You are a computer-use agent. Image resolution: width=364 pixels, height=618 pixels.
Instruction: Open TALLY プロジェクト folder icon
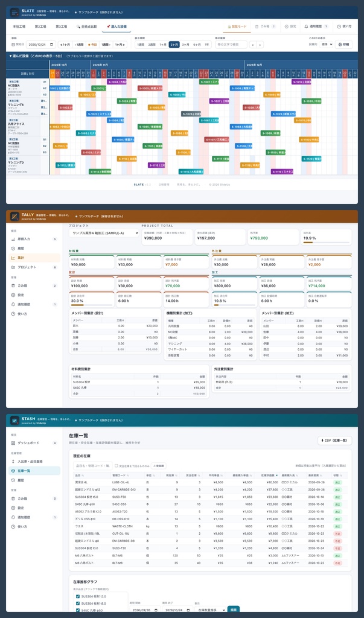(x=13, y=267)
